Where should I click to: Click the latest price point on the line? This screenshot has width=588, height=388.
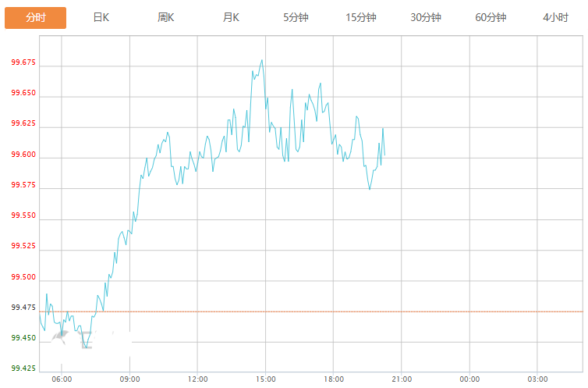(x=384, y=155)
